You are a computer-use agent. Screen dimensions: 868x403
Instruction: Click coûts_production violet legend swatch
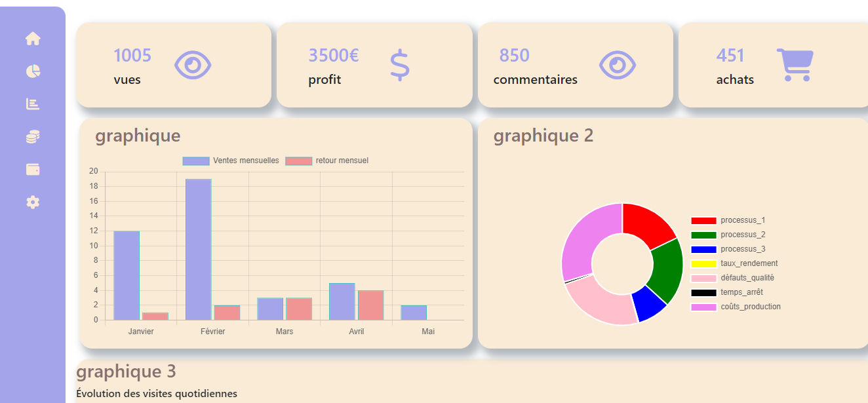tap(703, 307)
